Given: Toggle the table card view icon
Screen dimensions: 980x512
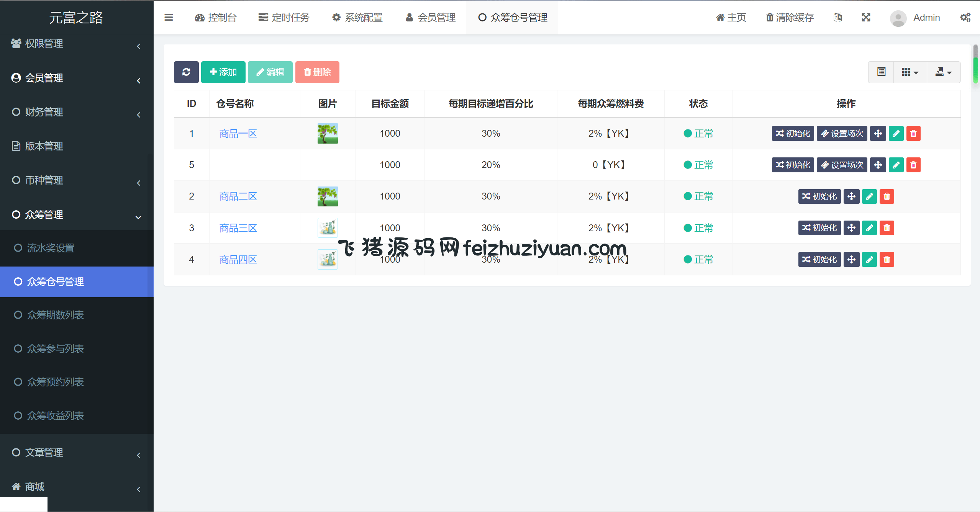Looking at the screenshot, I should tap(881, 72).
